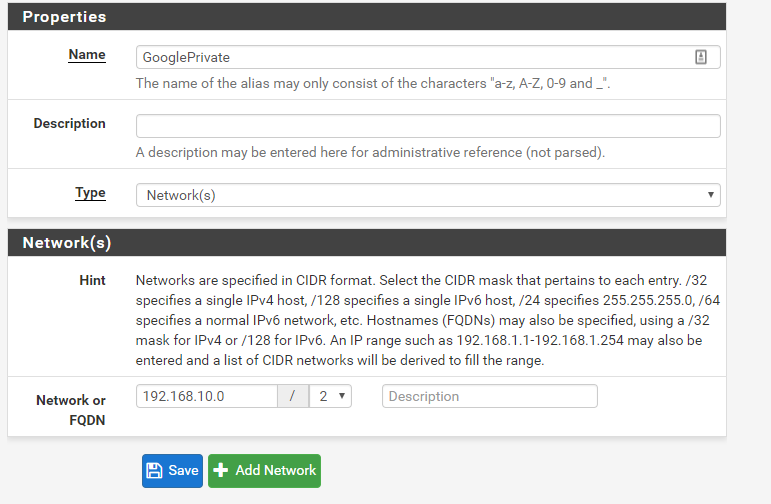Viewport: 771px width, 504px height.
Task: Open the CIDR mask dropdown showing 2
Action: click(330, 396)
